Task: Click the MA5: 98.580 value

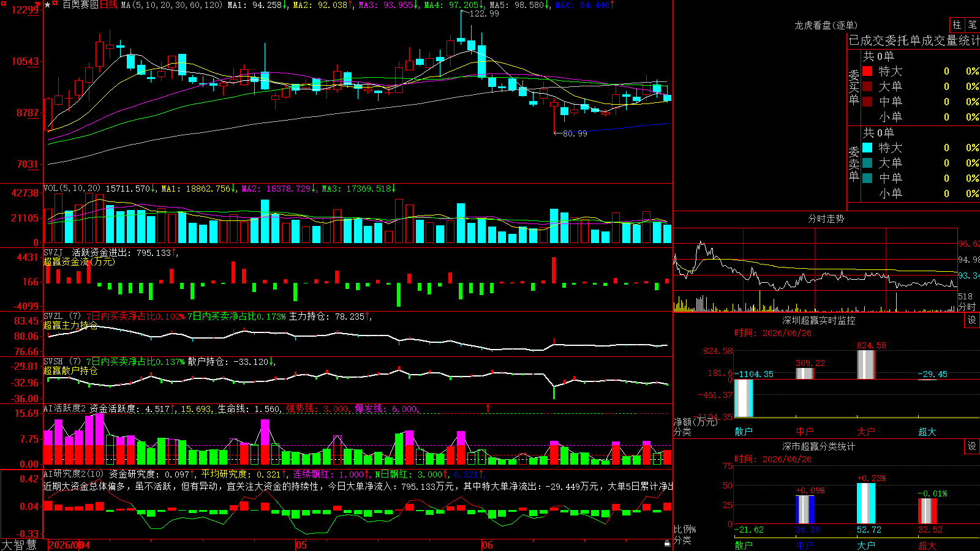Action: [519, 5]
